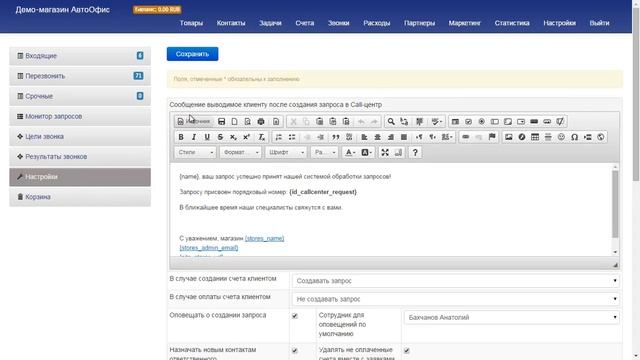The image size is (640, 360).
Task: Toggle 'Оповещать о создании запроса' checkbox
Action: [295, 316]
